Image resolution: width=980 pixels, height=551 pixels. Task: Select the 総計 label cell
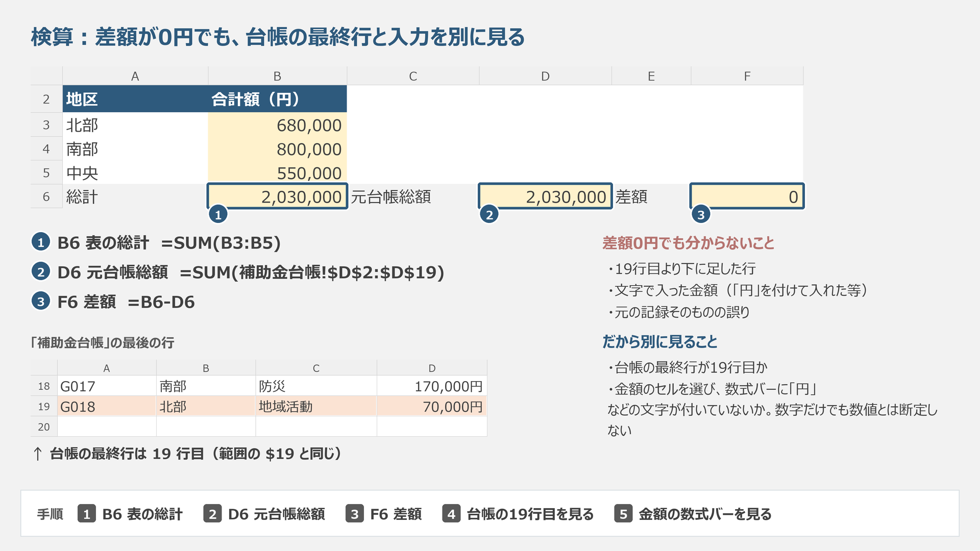(135, 196)
